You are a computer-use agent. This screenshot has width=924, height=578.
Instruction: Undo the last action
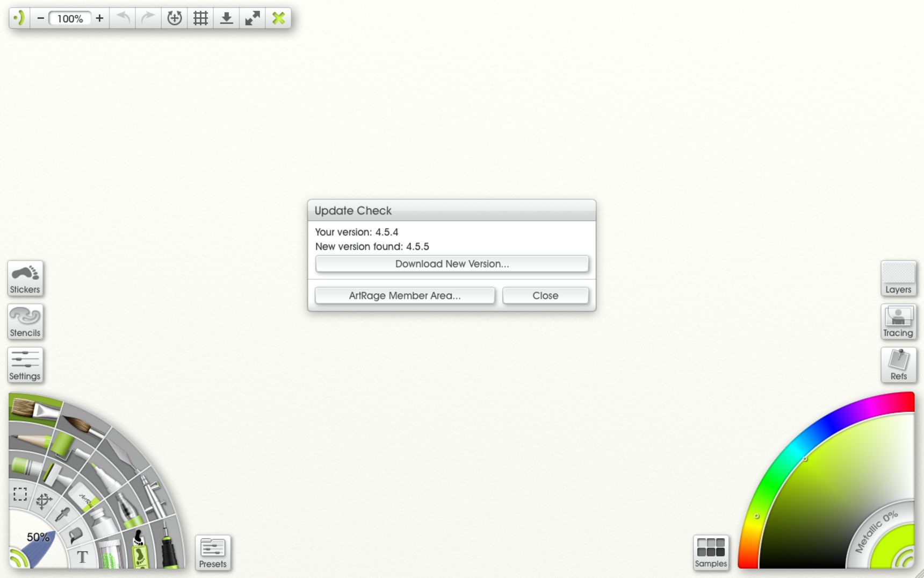(123, 18)
